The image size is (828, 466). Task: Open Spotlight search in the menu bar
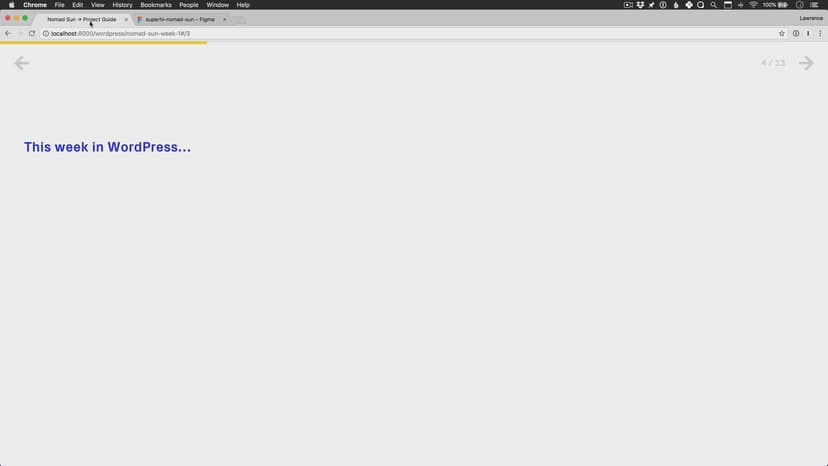713,5
